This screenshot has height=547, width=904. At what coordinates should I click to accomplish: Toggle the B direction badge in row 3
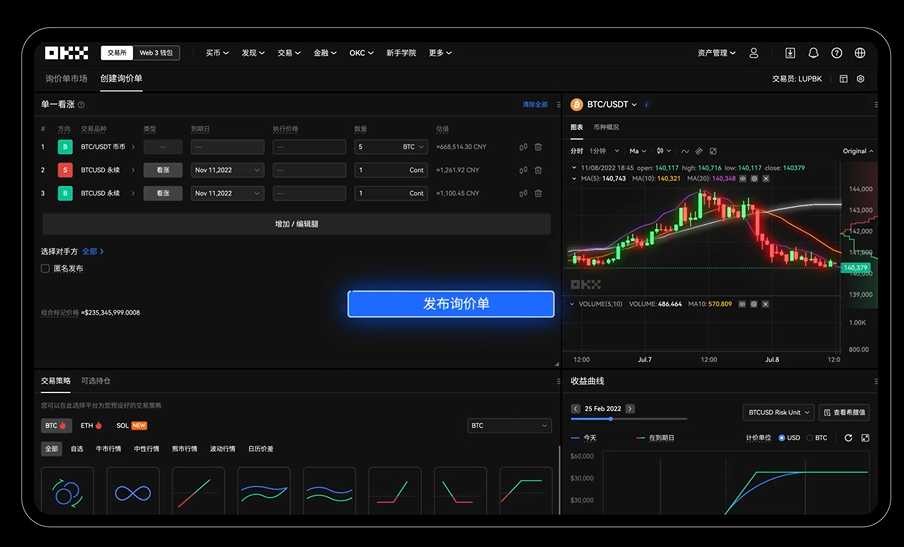tap(65, 193)
